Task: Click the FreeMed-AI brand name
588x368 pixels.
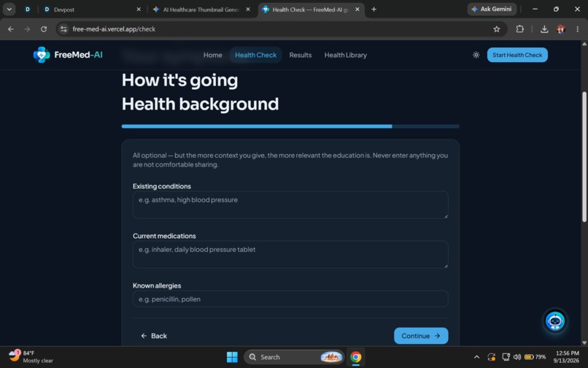Action: click(x=78, y=55)
